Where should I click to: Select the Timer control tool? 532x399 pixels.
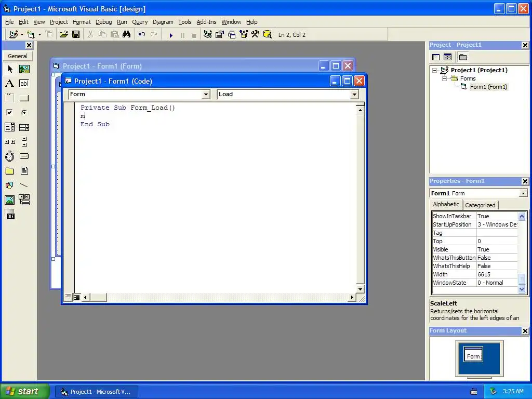[x=10, y=156]
